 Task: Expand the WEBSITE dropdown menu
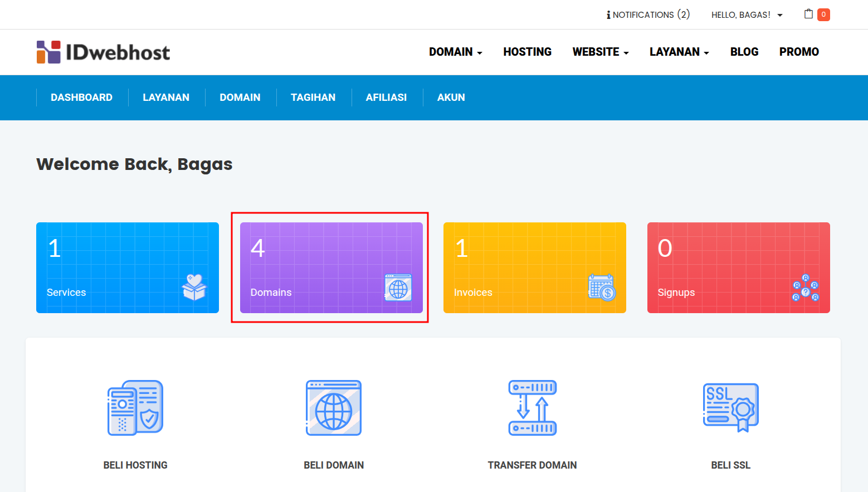point(601,52)
